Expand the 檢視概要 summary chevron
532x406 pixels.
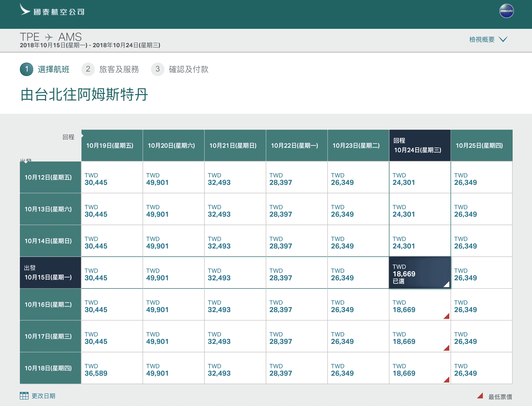(x=503, y=39)
